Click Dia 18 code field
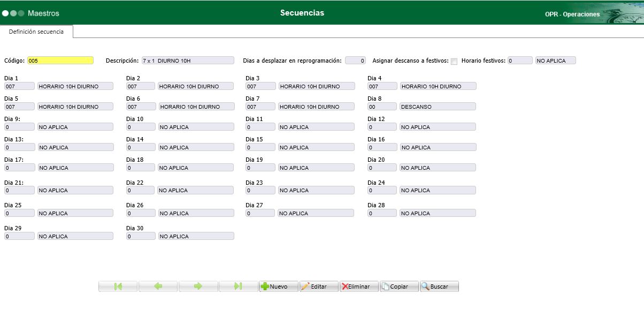This screenshot has width=644, height=309. click(x=141, y=168)
